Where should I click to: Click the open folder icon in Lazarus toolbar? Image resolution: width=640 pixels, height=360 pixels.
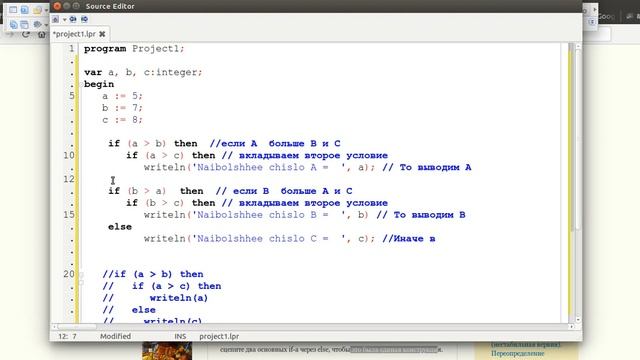pyautogui.click(x=37, y=10)
